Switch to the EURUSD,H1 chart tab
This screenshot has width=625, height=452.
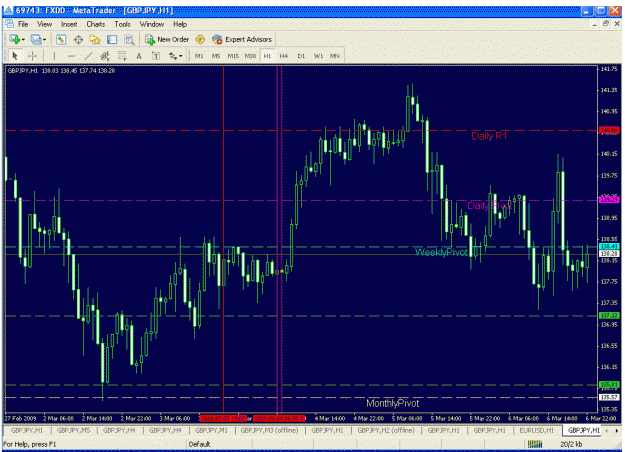[x=537, y=430]
